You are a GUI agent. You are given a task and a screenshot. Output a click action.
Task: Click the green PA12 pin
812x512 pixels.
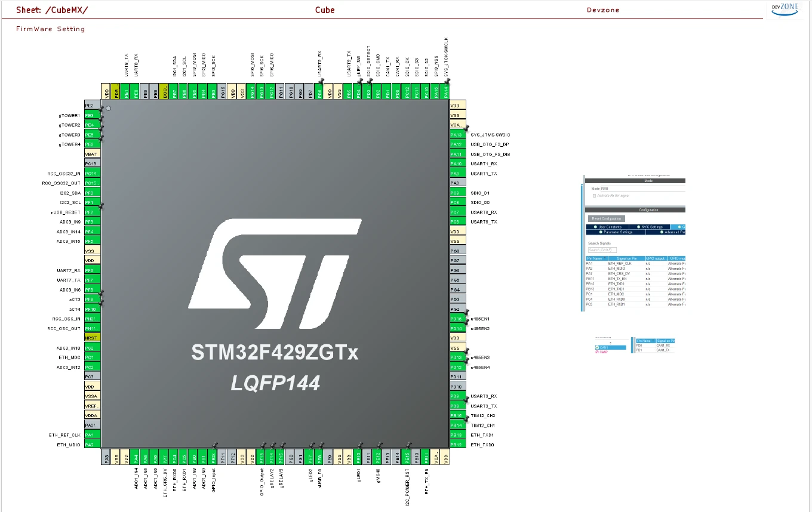(x=457, y=144)
